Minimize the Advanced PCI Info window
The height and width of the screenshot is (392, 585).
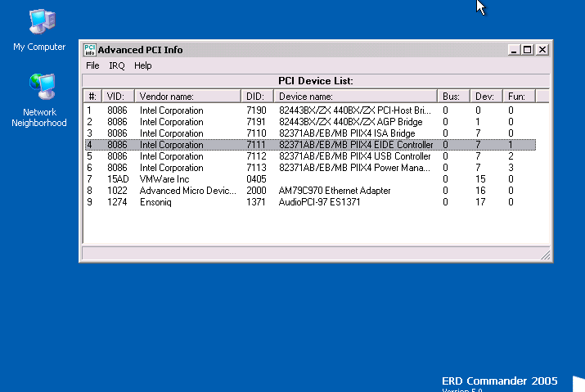pos(514,50)
